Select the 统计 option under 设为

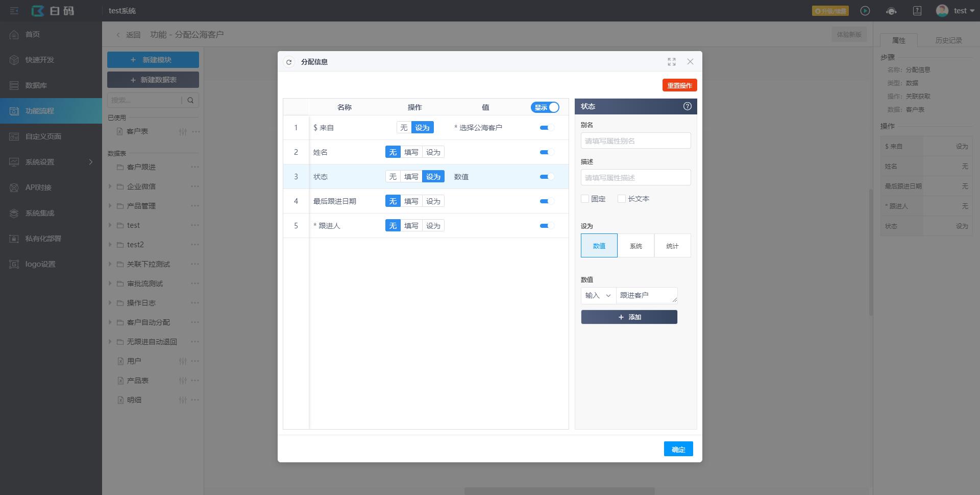pos(673,246)
